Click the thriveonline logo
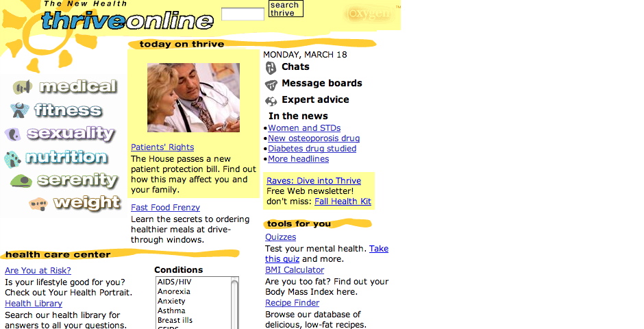This screenshot has width=644, height=329. (x=127, y=20)
